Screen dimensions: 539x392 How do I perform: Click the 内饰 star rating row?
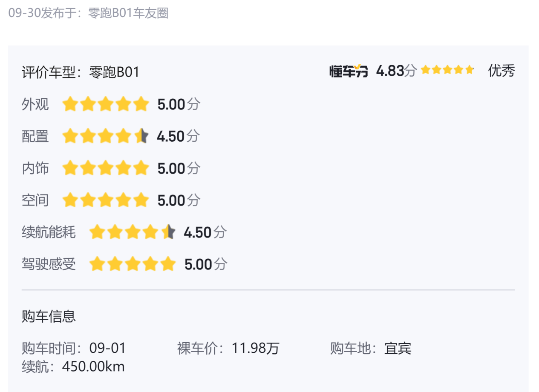point(105,169)
